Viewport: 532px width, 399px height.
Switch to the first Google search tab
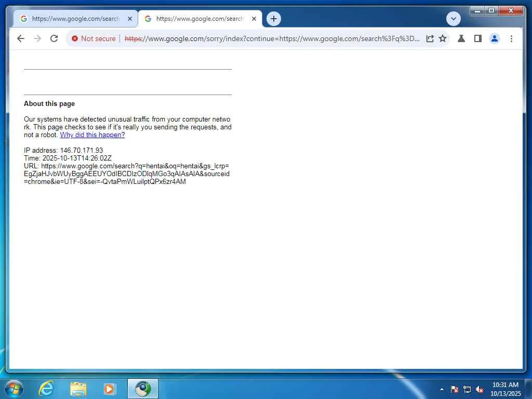[75, 19]
